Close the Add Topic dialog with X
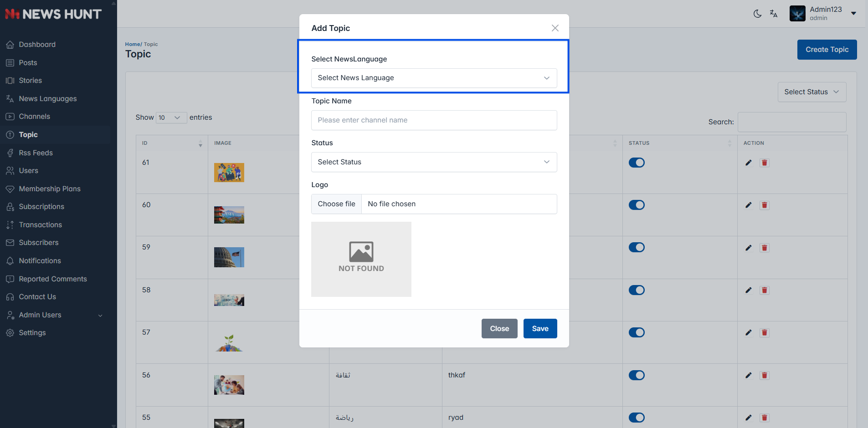Image resolution: width=868 pixels, height=428 pixels. tap(555, 28)
